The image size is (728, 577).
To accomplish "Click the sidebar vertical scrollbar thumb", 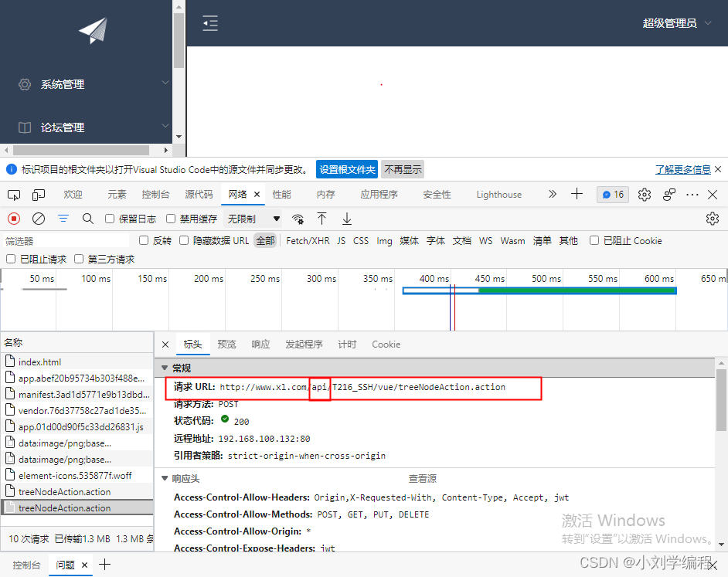I will coord(179,40).
